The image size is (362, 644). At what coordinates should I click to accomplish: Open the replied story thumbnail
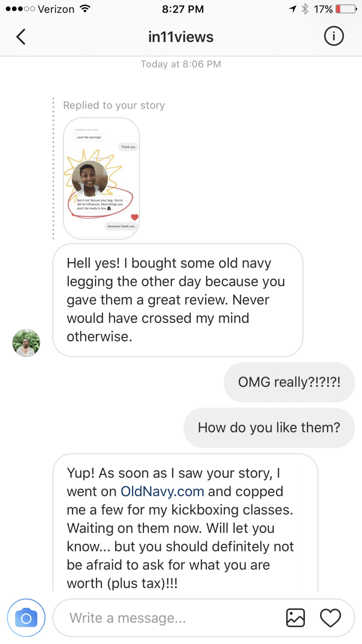(101, 178)
